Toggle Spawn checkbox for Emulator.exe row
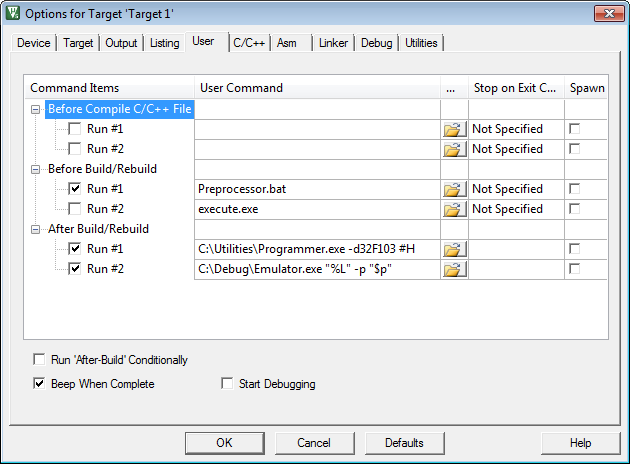 575,269
